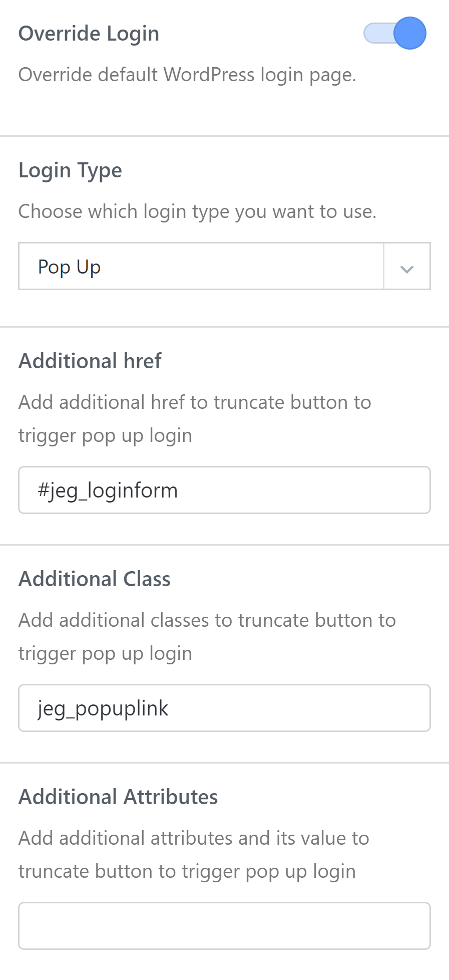Click the Override Login heading label
Viewport: 449px width, 980px height.
tap(89, 34)
